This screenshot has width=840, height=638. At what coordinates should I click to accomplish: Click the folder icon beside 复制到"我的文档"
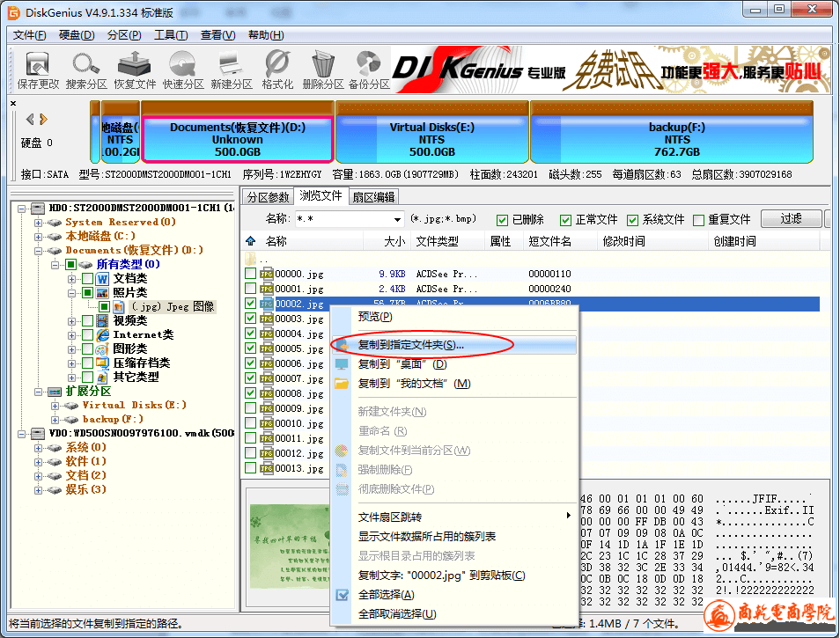(342, 384)
